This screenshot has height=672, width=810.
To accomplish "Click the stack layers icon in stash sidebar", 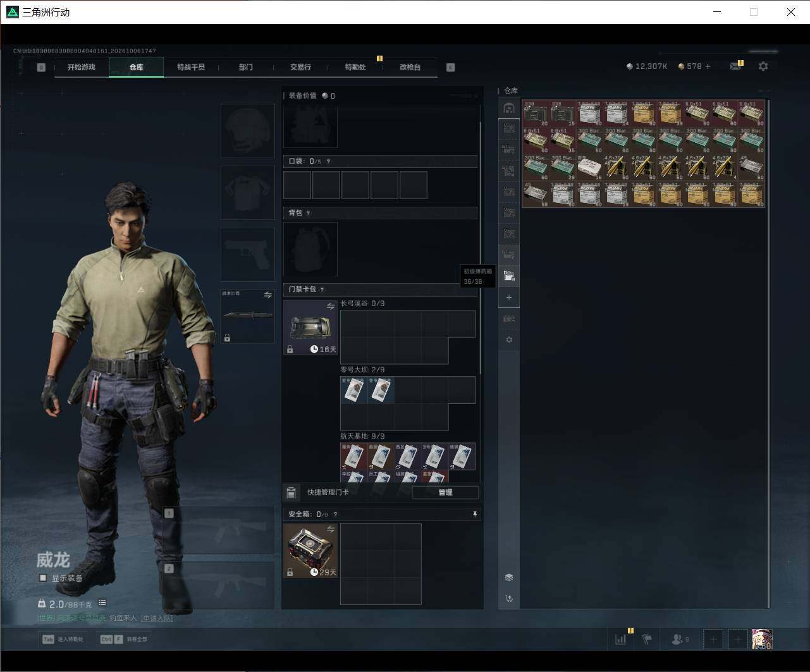I will click(509, 577).
